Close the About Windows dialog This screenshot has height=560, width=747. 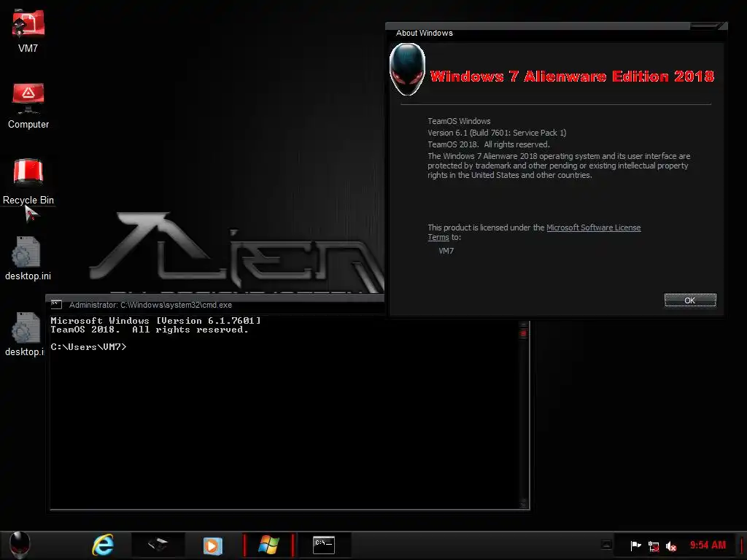(x=706, y=26)
